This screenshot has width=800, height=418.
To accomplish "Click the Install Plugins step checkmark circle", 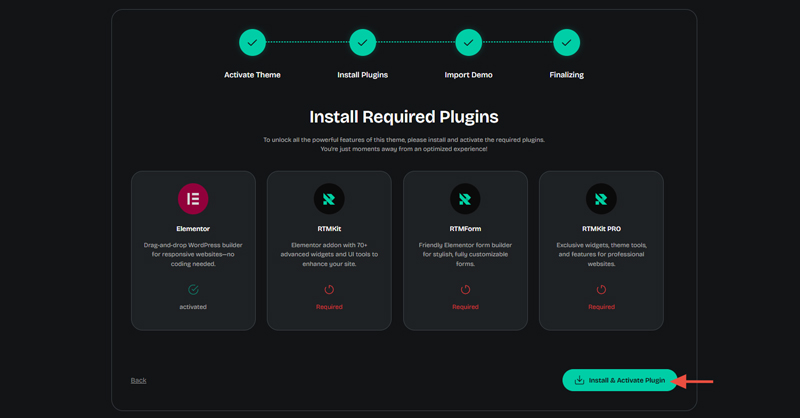I will pyautogui.click(x=362, y=42).
